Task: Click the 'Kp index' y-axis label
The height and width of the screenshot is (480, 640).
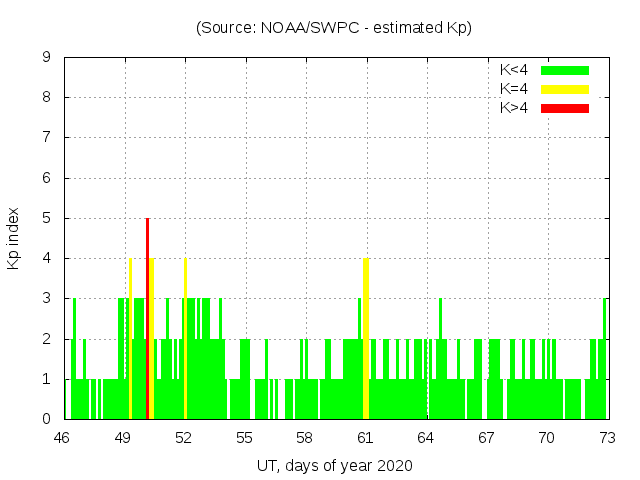Action: coord(14,238)
